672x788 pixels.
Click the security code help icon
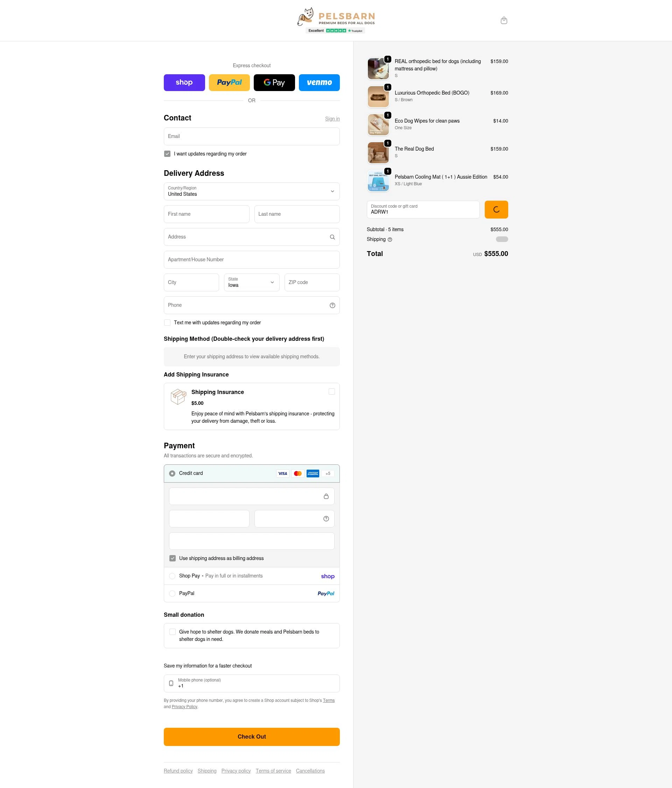coord(326,519)
